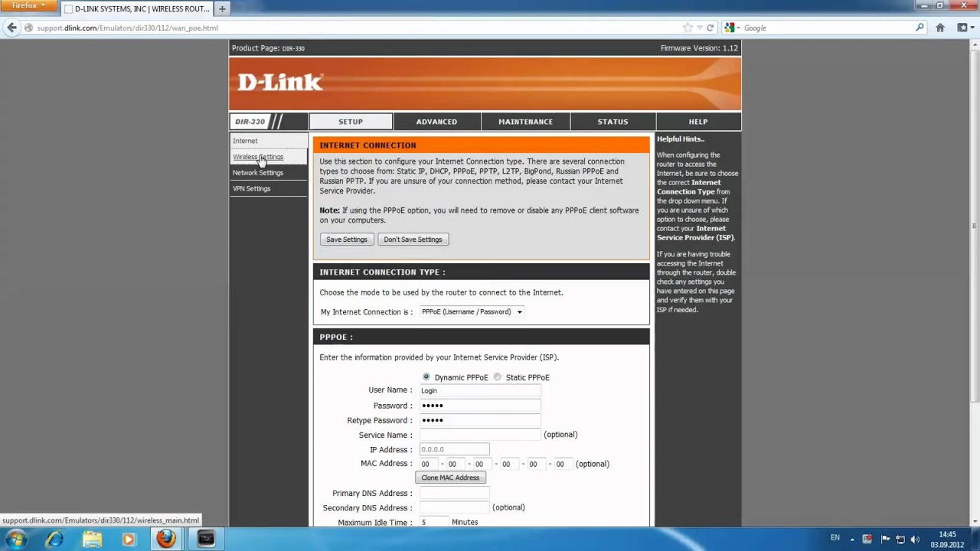980x551 pixels.
Task: Click the Secondary DNS Address field
Action: (x=454, y=507)
